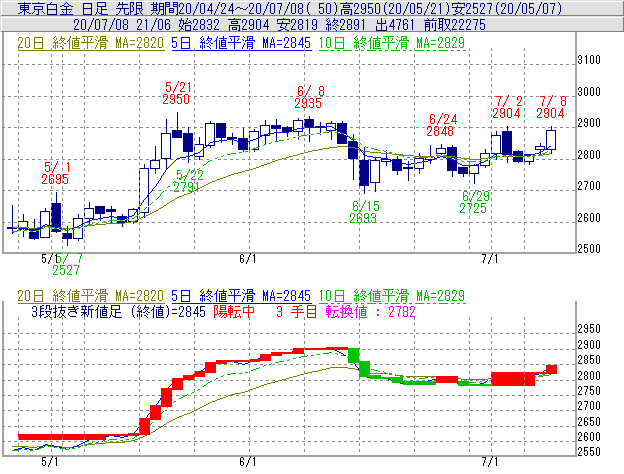The image size is (624, 474).
Task: Click 20日 終値平滑 MA=2820 legend in lower chart
Action: [x=91, y=296]
